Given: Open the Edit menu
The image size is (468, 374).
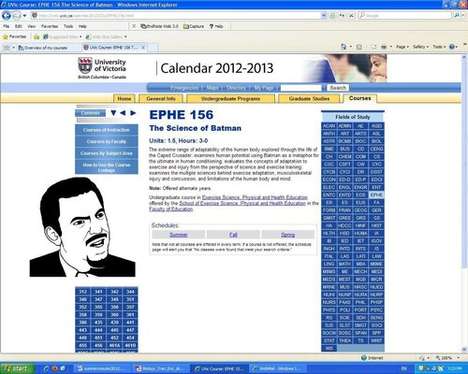Looking at the screenshot, I should click(18, 26).
